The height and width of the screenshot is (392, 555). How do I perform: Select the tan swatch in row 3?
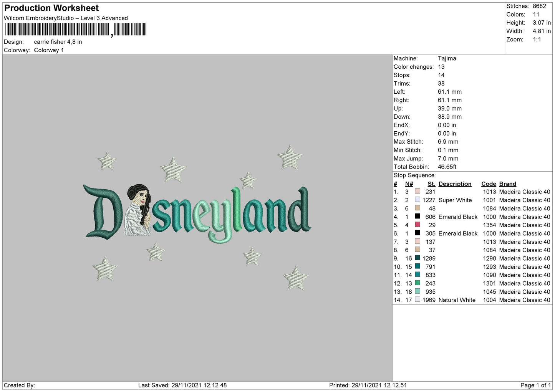pyautogui.click(x=417, y=208)
